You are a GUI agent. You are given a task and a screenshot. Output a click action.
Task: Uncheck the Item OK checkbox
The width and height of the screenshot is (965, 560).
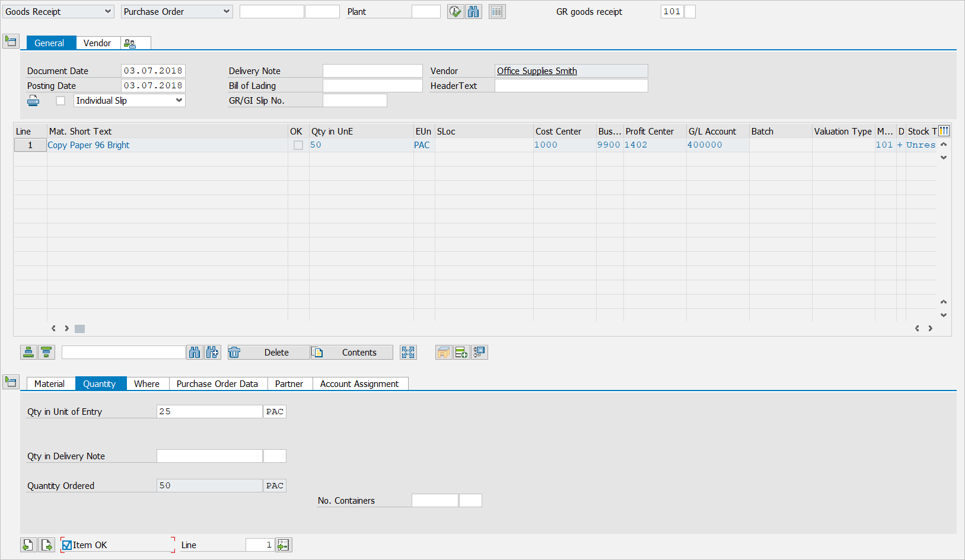click(x=67, y=545)
